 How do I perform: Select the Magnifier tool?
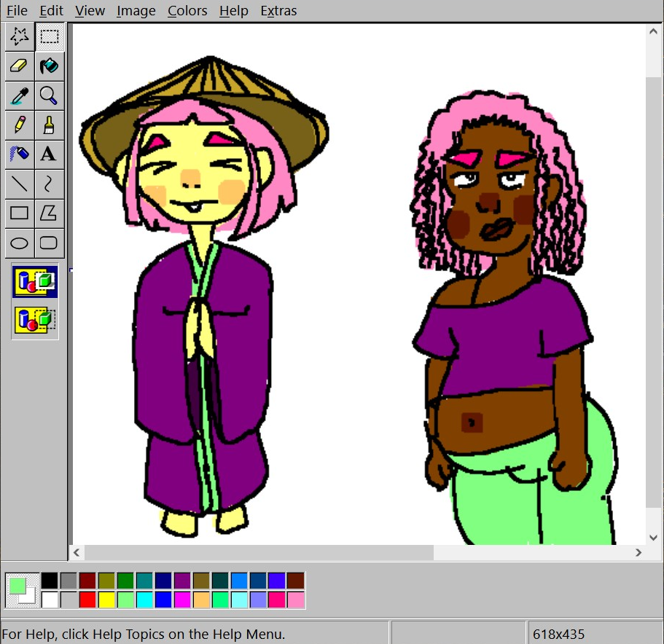[x=49, y=95]
